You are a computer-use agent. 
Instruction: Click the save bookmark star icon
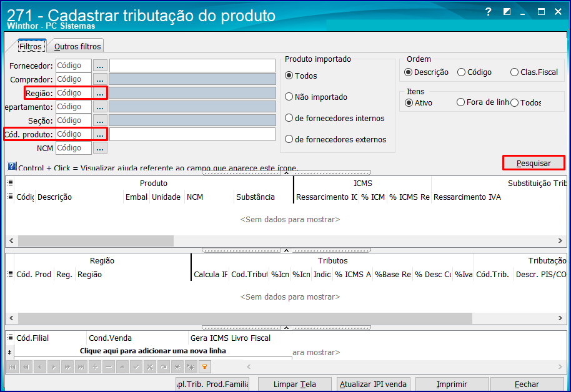pos(177,367)
